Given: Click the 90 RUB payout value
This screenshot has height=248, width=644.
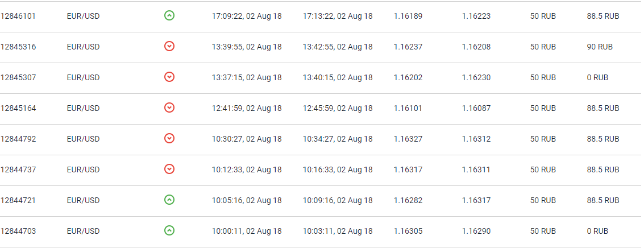Looking at the screenshot, I should (600, 47).
